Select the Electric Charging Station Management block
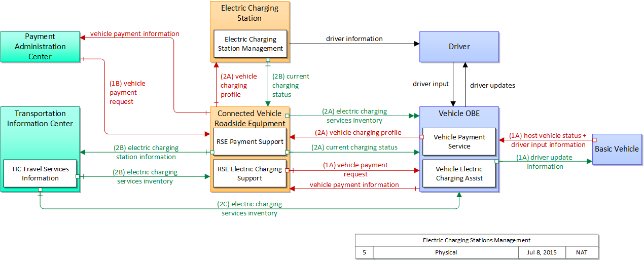The height and width of the screenshot is (260, 644). click(x=250, y=44)
